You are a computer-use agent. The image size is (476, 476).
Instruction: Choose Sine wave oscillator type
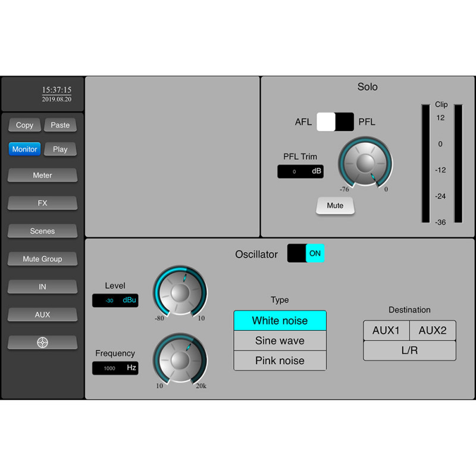280,341
